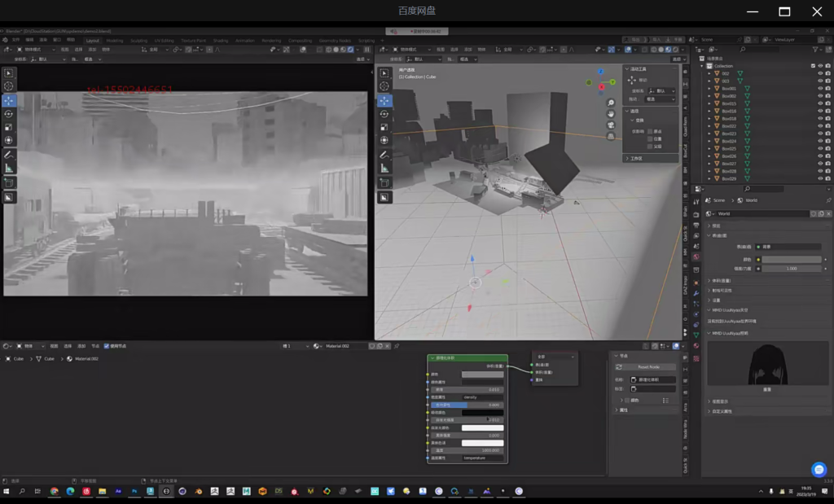Image resolution: width=834 pixels, height=504 pixels.
Task: Click the blue chat bubble icon
Action: [x=819, y=469]
